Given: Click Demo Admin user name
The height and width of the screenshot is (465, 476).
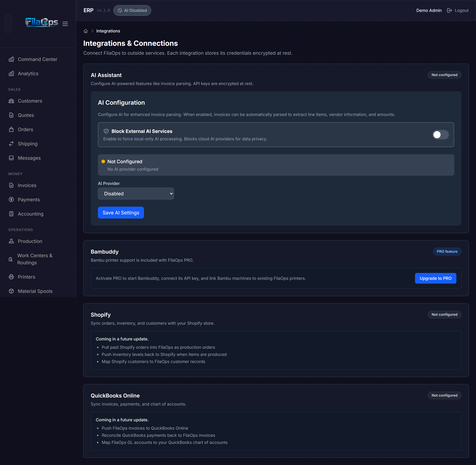Looking at the screenshot, I should [x=429, y=11].
